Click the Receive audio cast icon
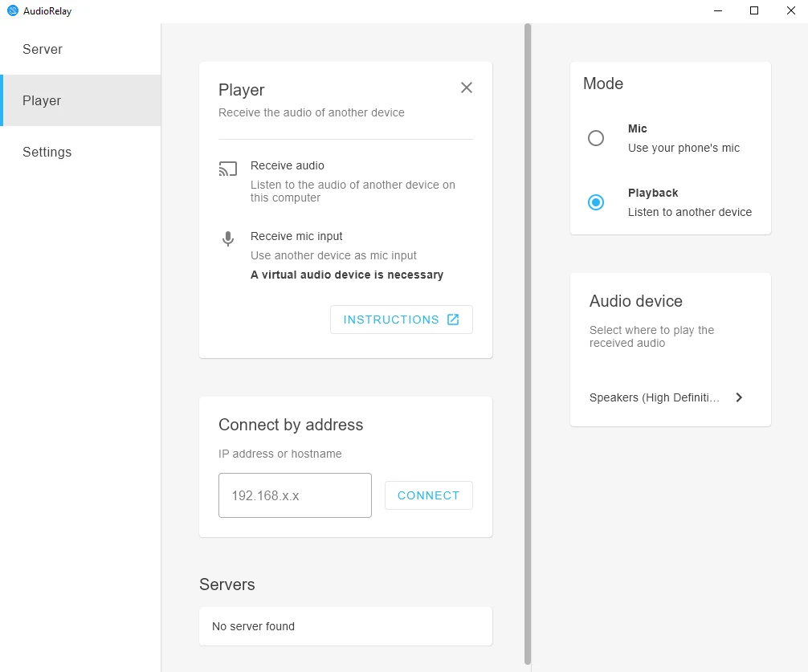Image resolution: width=808 pixels, height=672 pixels. (228, 169)
